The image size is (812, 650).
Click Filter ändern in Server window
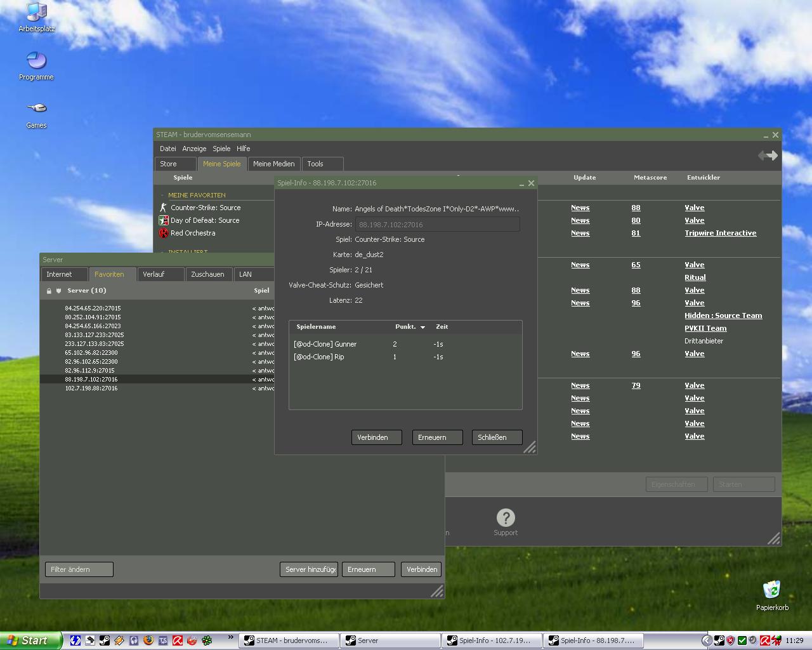(x=79, y=569)
